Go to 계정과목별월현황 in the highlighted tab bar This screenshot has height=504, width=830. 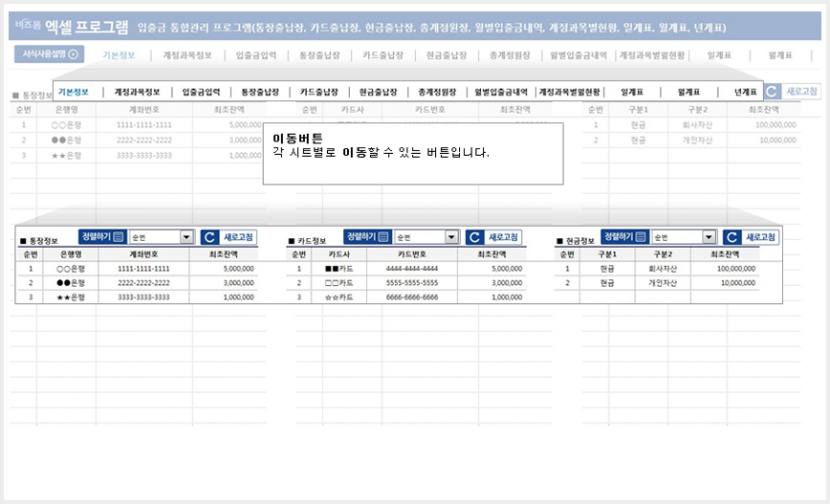pyautogui.click(x=570, y=92)
